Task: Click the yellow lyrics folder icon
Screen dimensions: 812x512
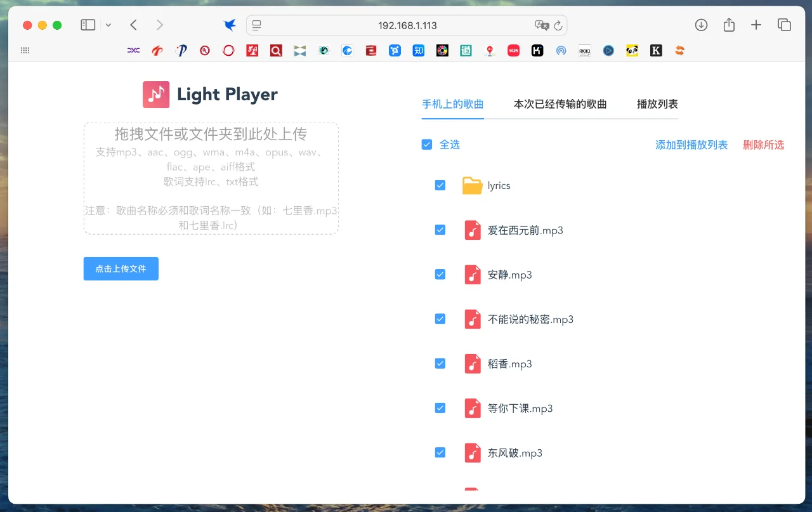Action: pyautogui.click(x=473, y=185)
